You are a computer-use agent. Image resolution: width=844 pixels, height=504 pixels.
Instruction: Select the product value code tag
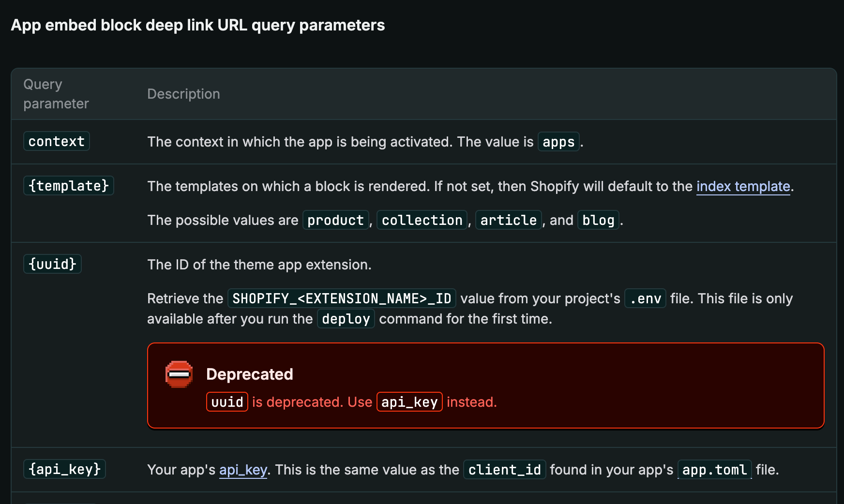(336, 220)
